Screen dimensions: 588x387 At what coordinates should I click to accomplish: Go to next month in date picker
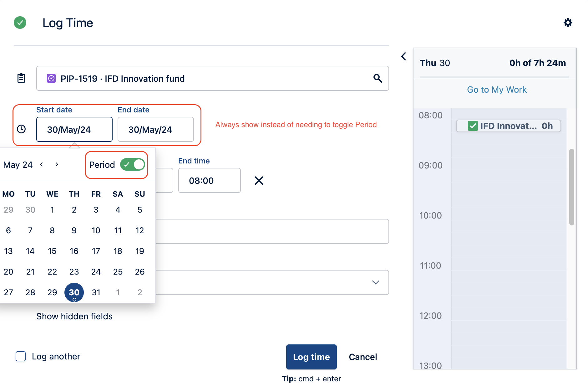[57, 164]
